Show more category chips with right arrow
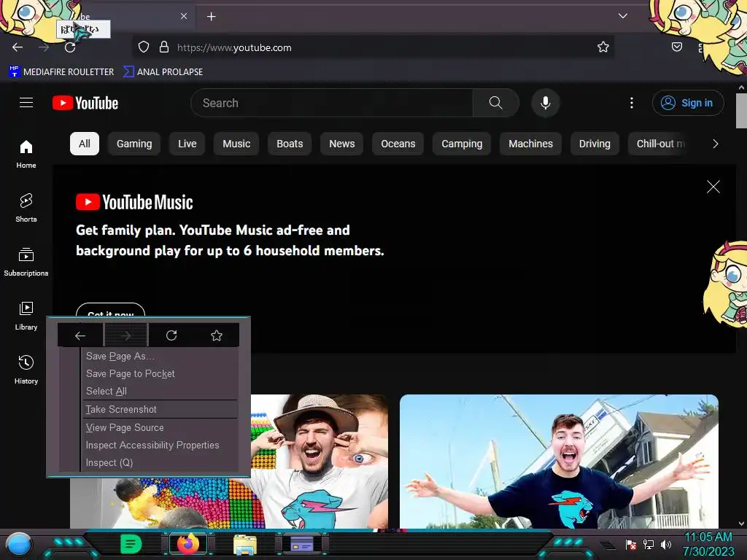Viewport: 747px width, 560px height. (x=715, y=144)
